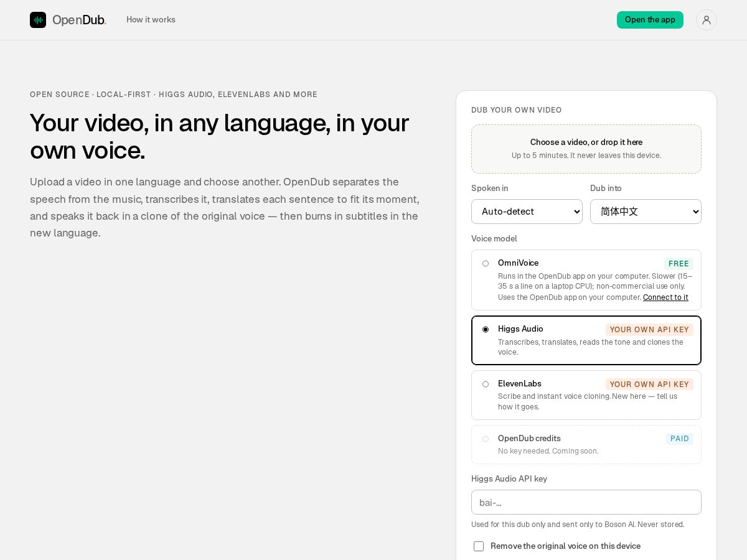Image resolution: width=747 pixels, height=560 pixels.
Task: Click the YOUR OWN API KEY badge on Higgs Audio
Action: click(x=649, y=330)
